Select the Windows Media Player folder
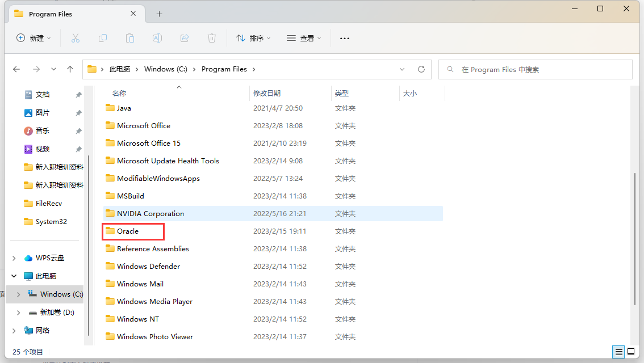This screenshot has height=363, width=644. [273, 302]
